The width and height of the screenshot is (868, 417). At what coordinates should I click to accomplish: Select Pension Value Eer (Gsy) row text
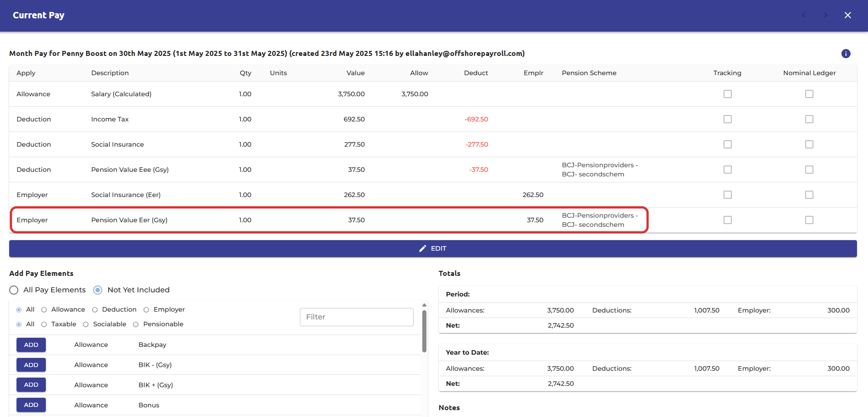129,220
